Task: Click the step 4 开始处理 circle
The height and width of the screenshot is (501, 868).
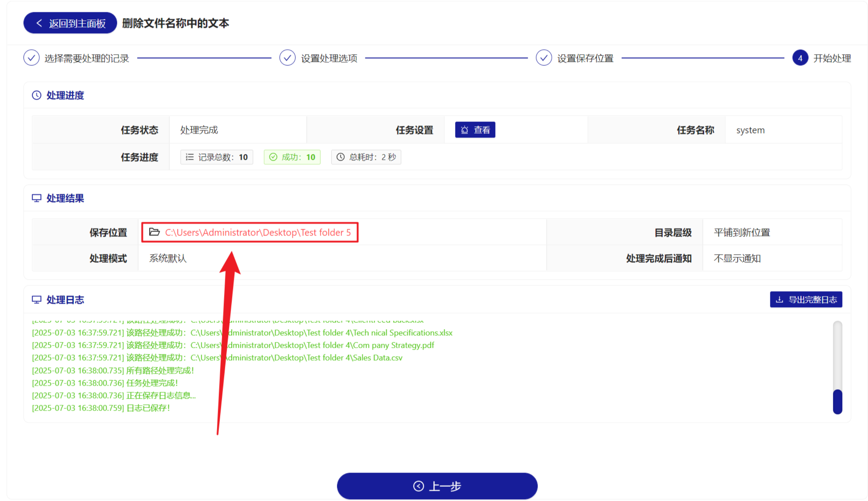Action: click(800, 58)
